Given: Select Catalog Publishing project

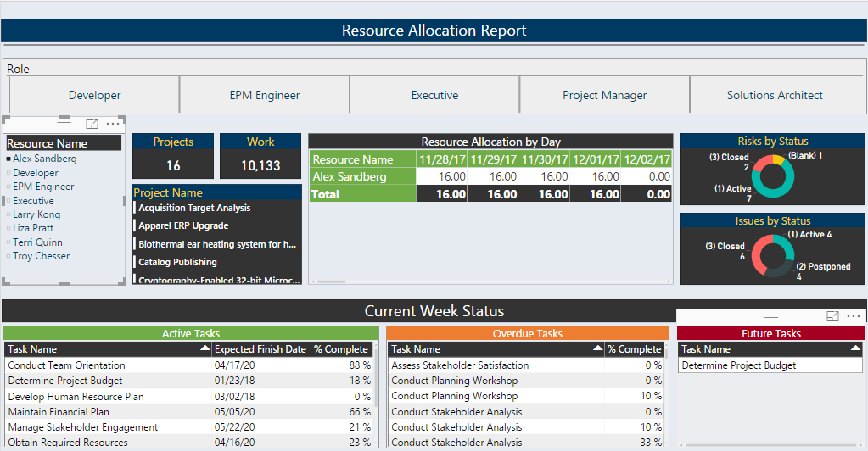Looking at the screenshot, I should (x=177, y=262).
